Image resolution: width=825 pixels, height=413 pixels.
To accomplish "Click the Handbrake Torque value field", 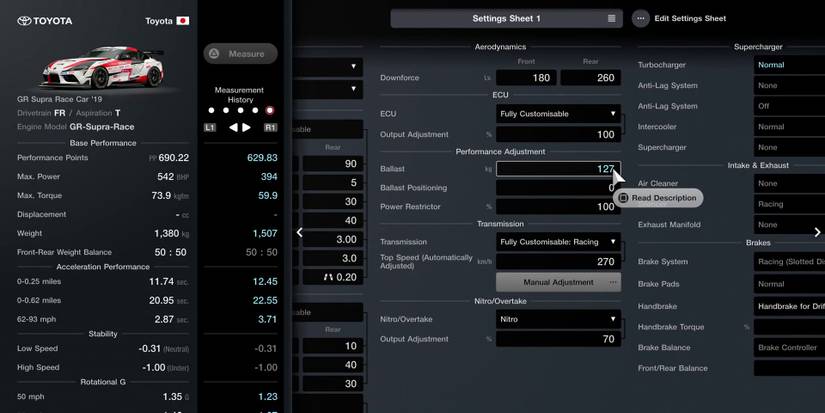I will coord(789,327).
